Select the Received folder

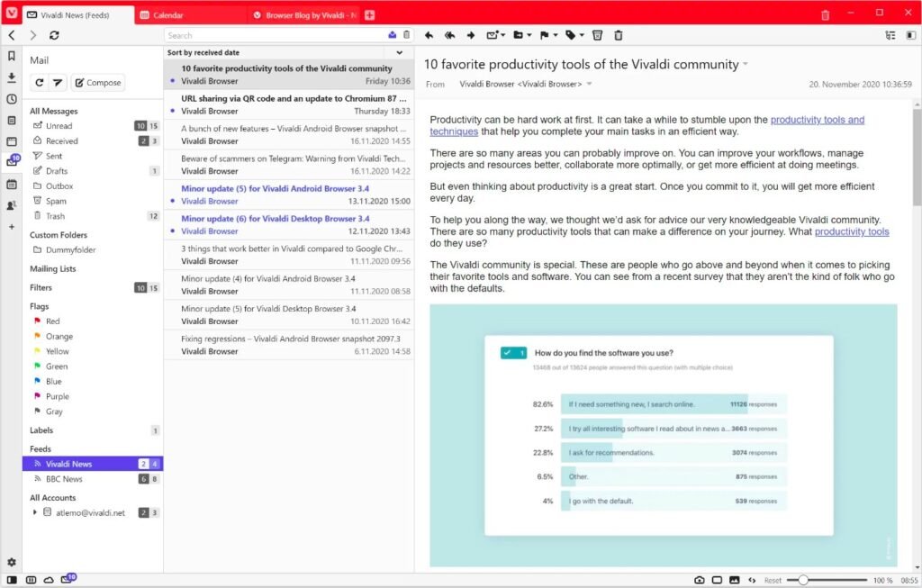pyautogui.click(x=93, y=140)
